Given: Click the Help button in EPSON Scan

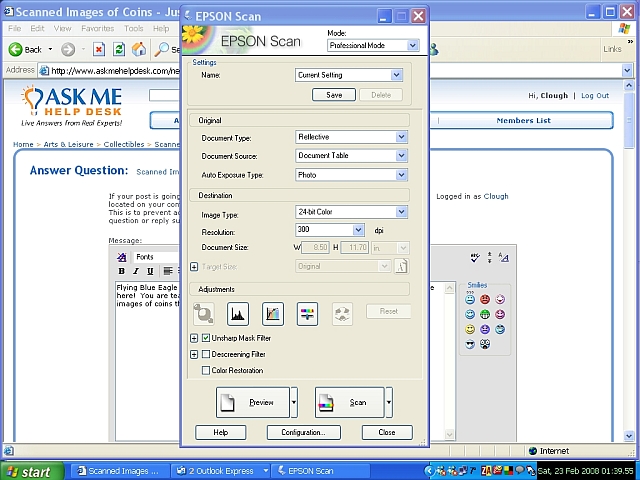Looking at the screenshot, I should pos(221,432).
